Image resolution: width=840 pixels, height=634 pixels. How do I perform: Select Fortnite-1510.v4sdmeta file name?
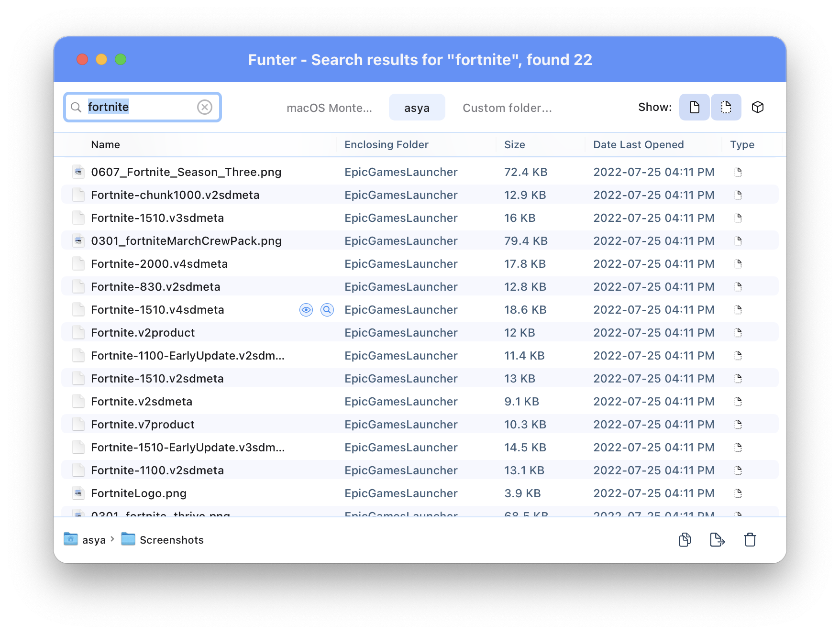coord(157,310)
